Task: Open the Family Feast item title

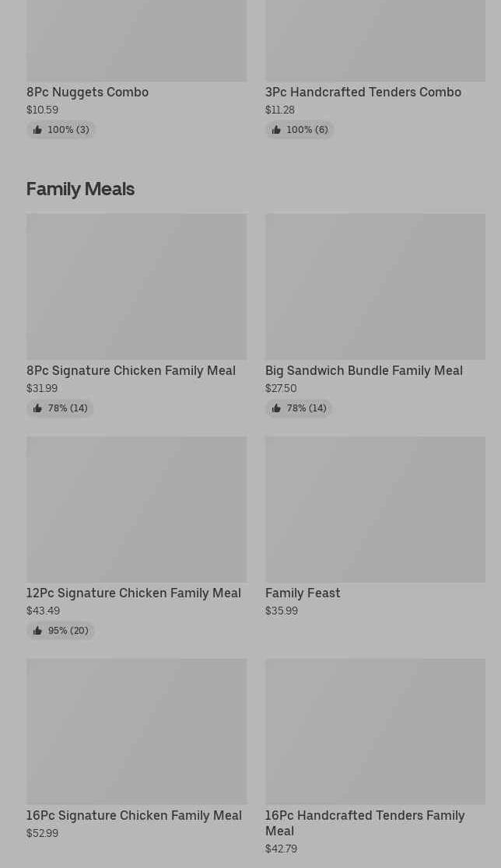Action: click(x=303, y=593)
